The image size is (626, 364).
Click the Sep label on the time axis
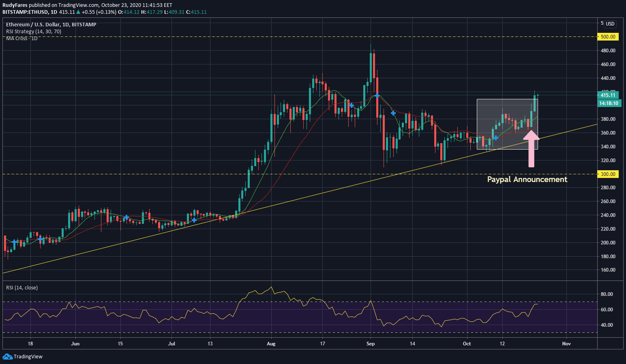371,344
